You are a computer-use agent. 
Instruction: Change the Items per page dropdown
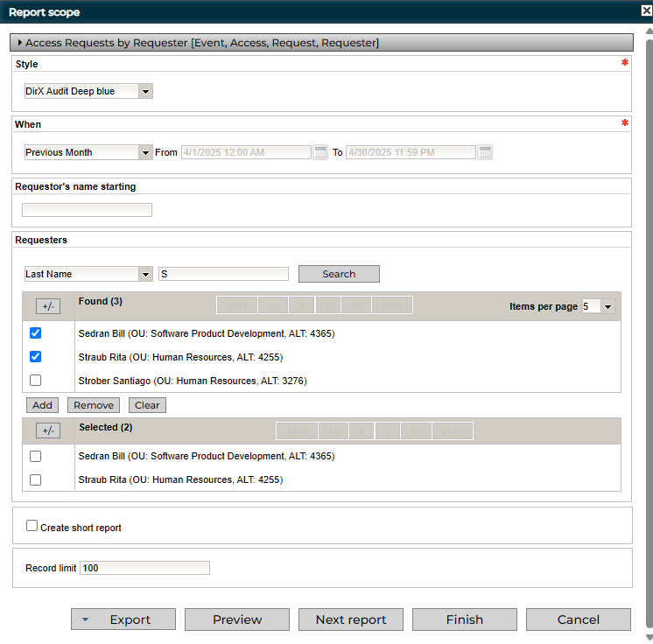click(608, 306)
